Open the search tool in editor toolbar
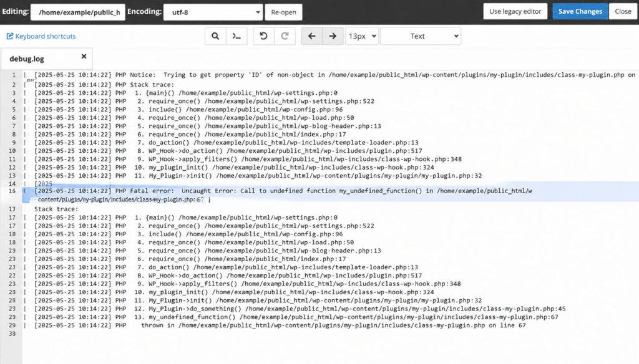 pos(215,36)
